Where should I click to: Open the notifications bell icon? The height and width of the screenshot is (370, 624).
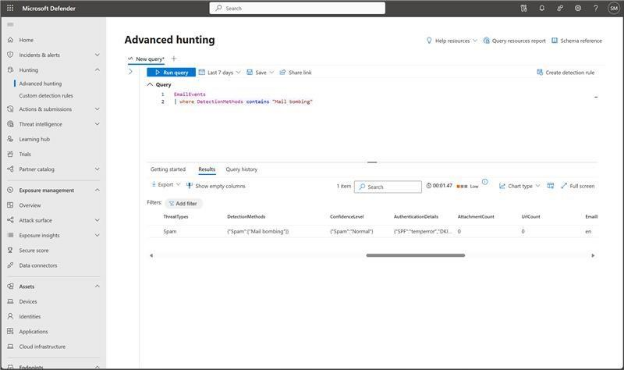(x=542, y=8)
